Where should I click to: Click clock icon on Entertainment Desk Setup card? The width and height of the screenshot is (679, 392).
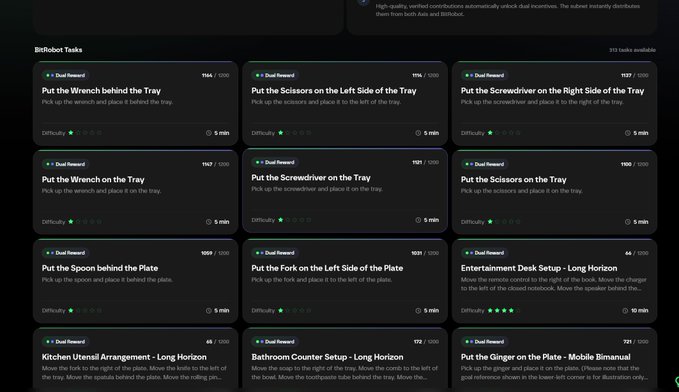(625, 311)
